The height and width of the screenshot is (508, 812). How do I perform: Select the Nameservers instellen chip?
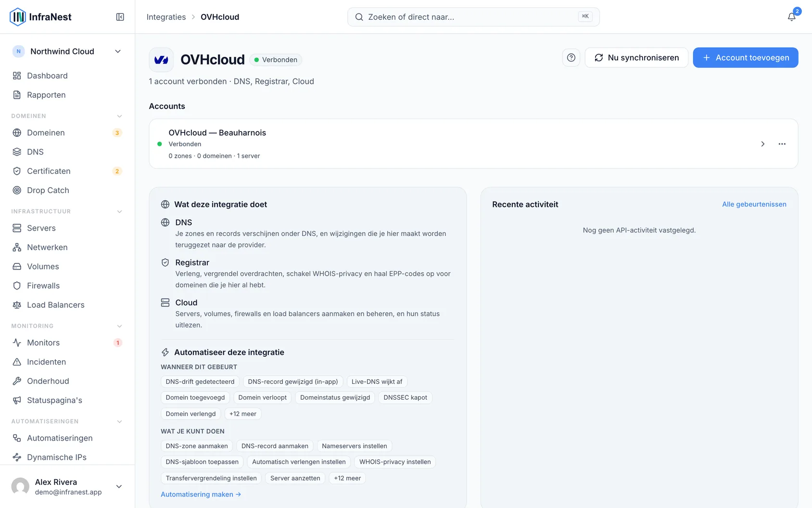click(x=355, y=446)
